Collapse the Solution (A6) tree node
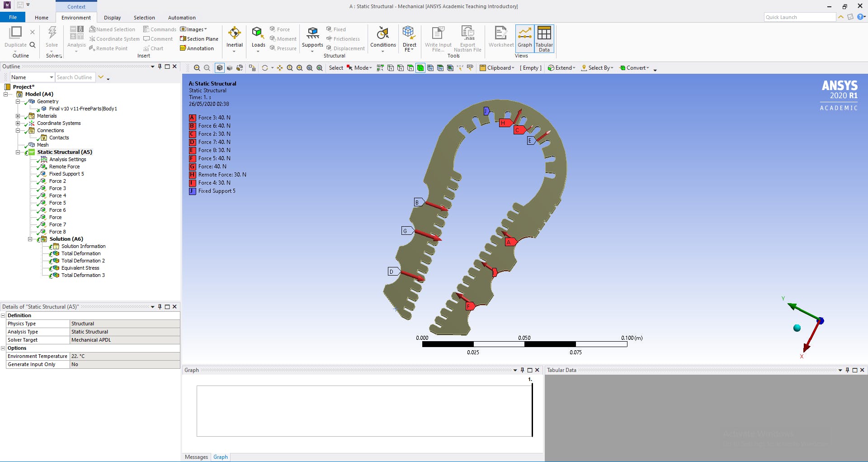Image resolution: width=868 pixels, height=462 pixels. coord(30,239)
